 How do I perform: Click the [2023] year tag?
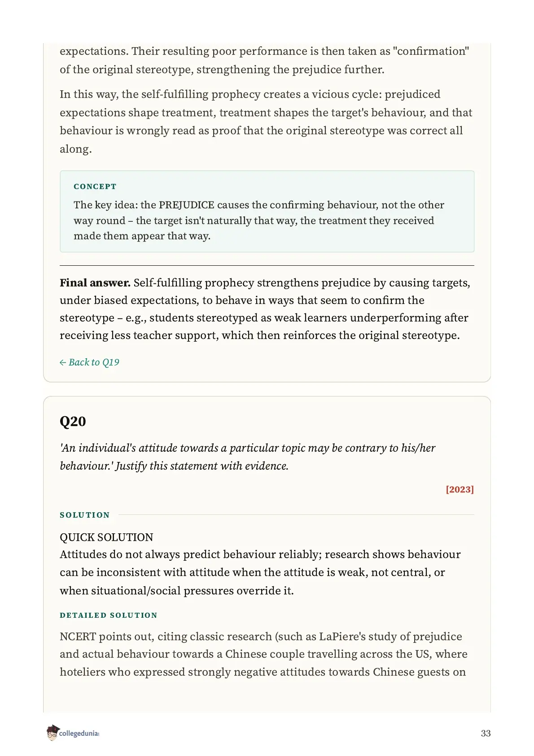[x=460, y=489]
